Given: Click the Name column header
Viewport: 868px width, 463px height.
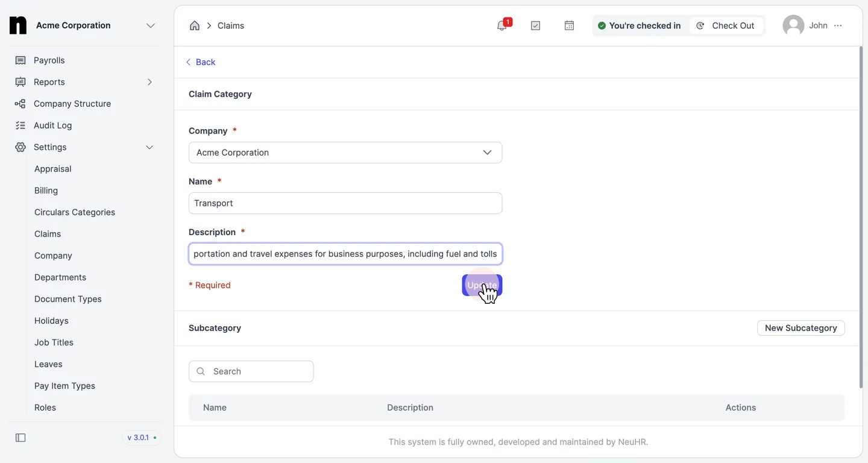Looking at the screenshot, I should 215,408.
